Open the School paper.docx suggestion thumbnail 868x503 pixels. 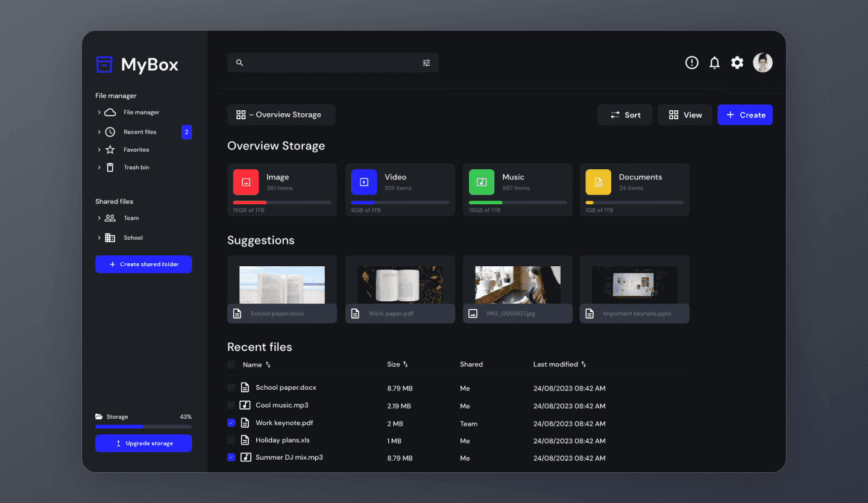tap(282, 285)
